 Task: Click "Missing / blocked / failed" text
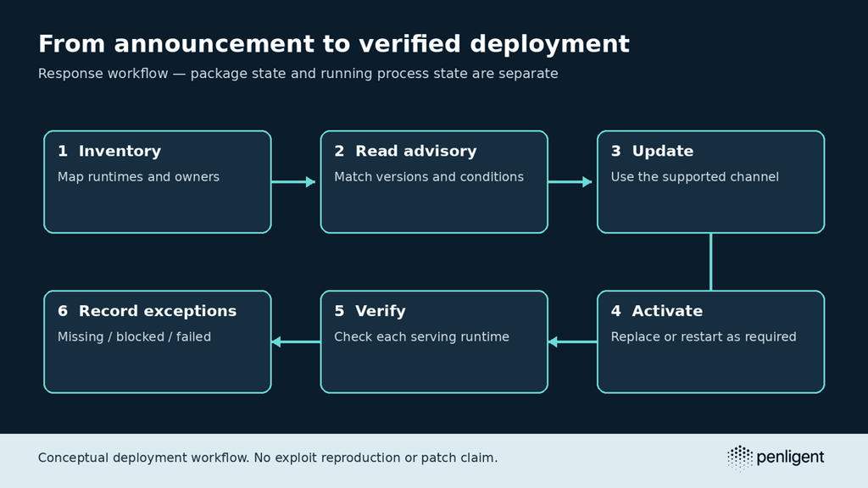(x=135, y=337)
